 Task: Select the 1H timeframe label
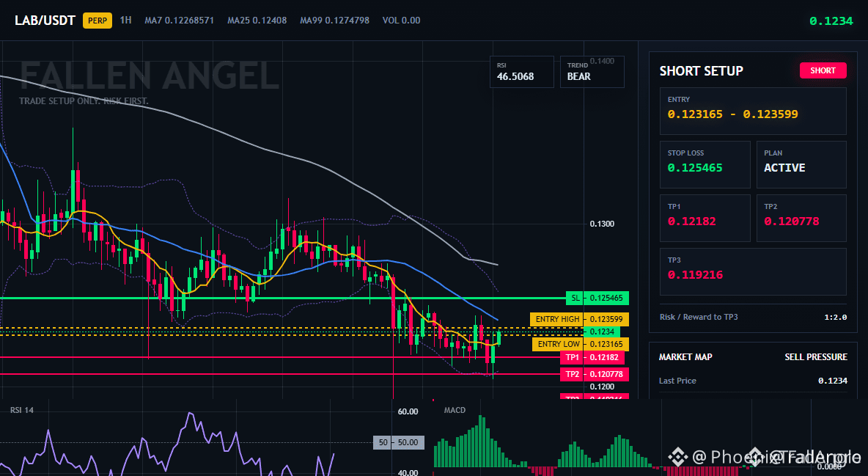point(125,20)
